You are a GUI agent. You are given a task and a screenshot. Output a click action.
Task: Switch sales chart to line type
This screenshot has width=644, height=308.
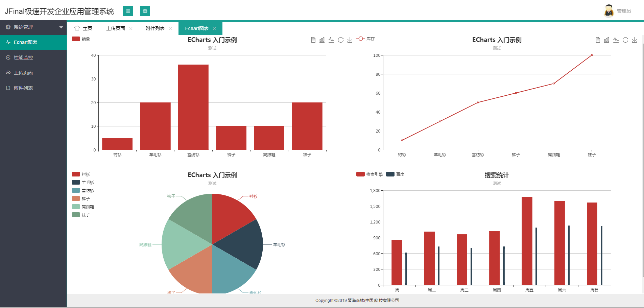331,40
